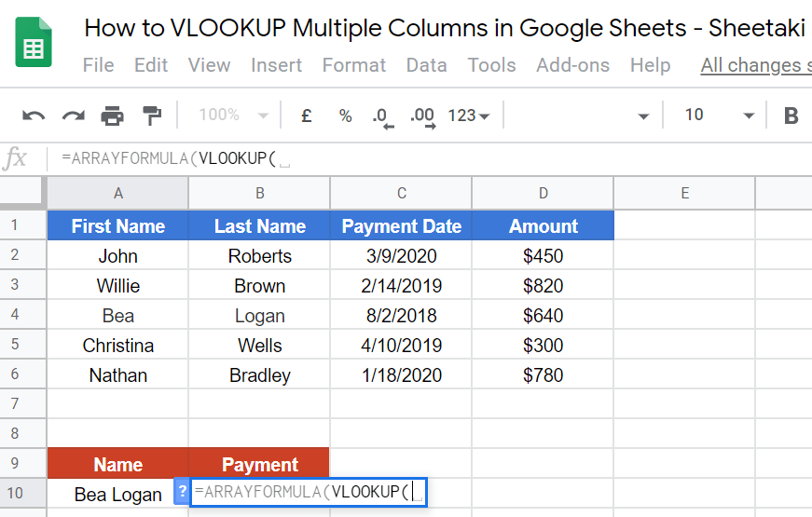812x517 pixels.
Task: Select the Amount header cell
Action: 543,225
